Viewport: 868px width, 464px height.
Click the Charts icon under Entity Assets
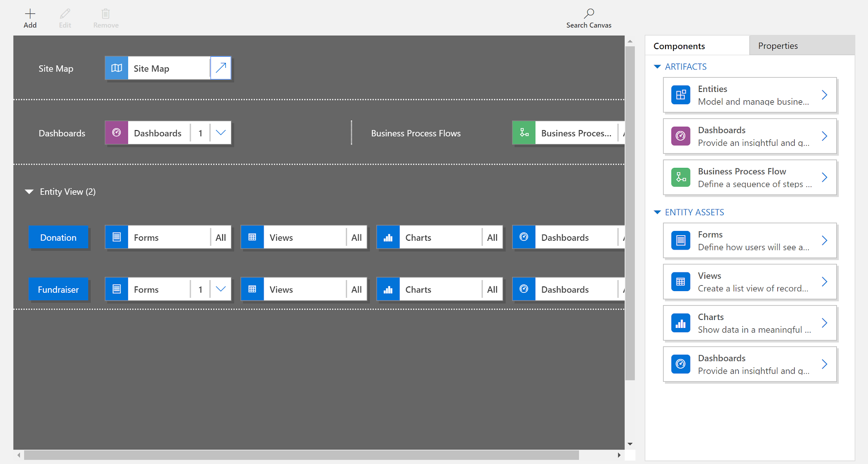[681, 323]
